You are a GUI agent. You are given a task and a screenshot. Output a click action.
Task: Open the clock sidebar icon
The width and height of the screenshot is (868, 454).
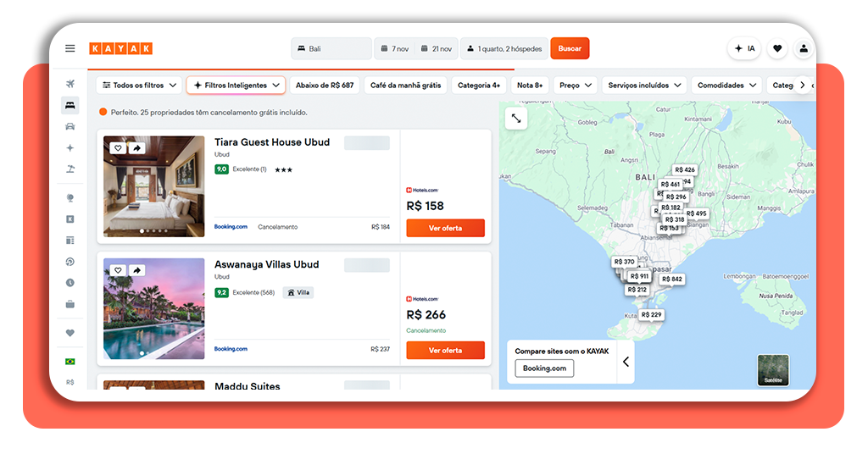[70, 283]
